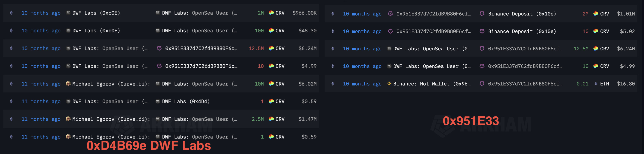Click the Binance Hot Wallet diamond icon
Image resolution: width=644 pixels, height=154 pixels.
click(389, 84)
